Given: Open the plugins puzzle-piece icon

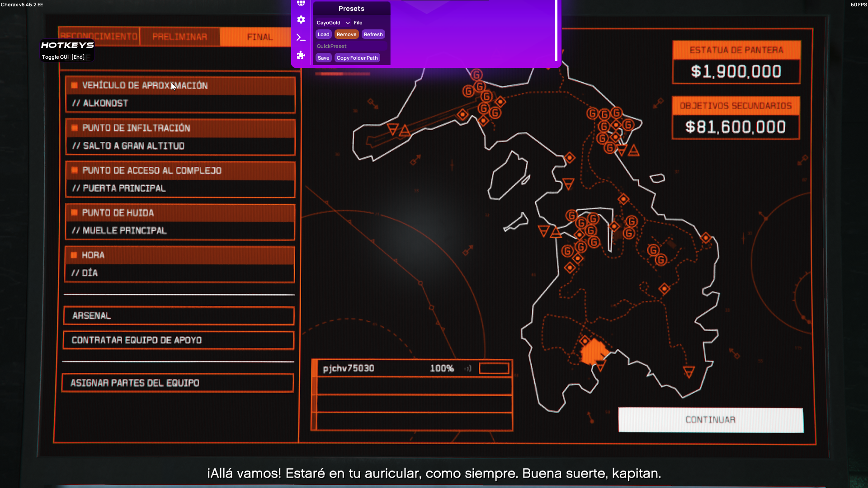Looking at the screenshot, I should (x=301, y=55).
